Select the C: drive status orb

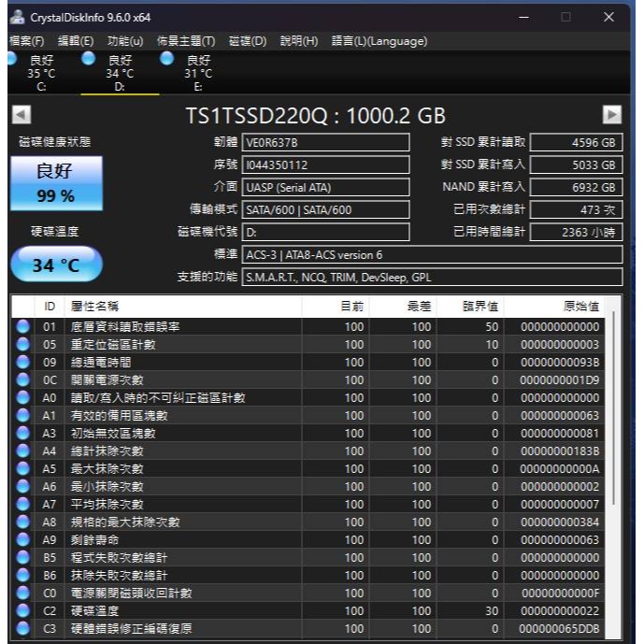click(11, 59)
